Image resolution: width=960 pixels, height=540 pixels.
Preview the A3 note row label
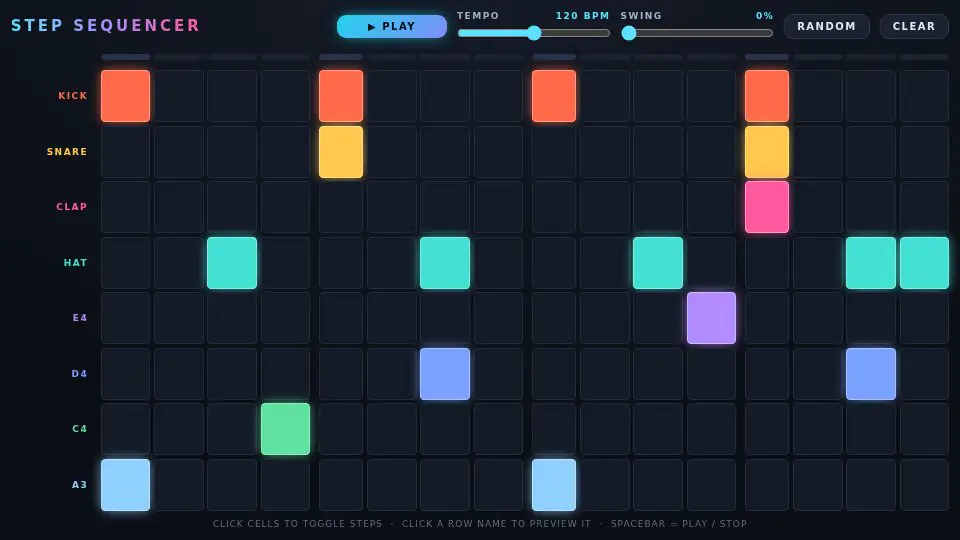click(x=80, y=485)
